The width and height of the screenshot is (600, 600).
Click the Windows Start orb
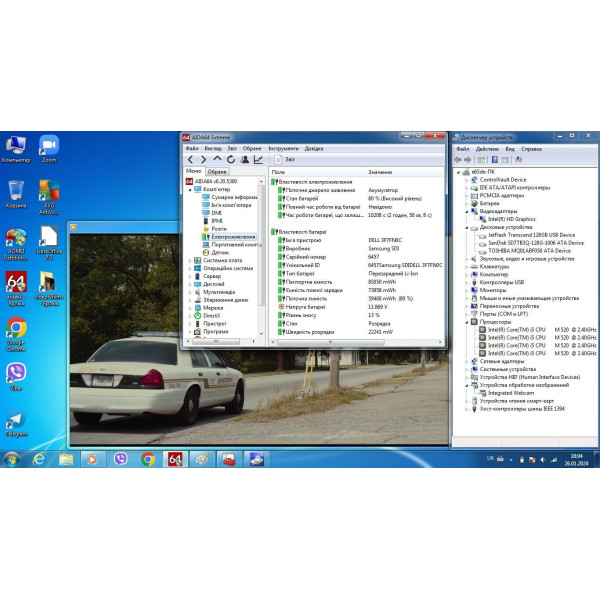[11, 459]
